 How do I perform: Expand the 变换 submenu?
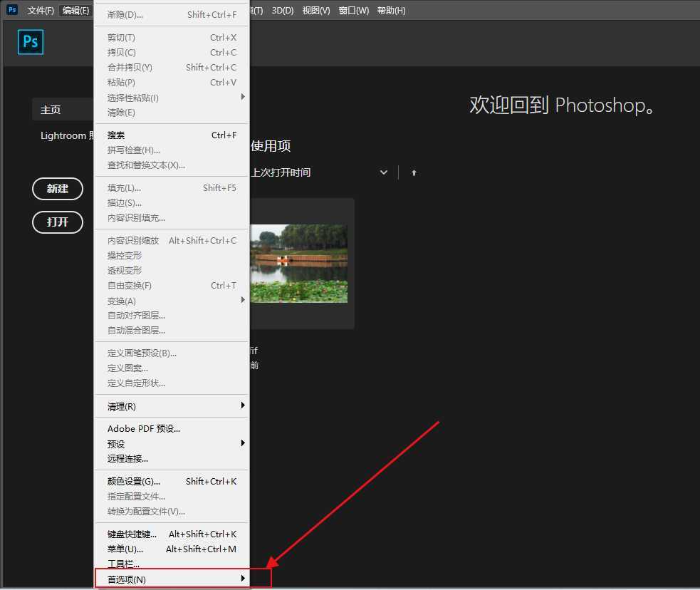tap(120, 300)
